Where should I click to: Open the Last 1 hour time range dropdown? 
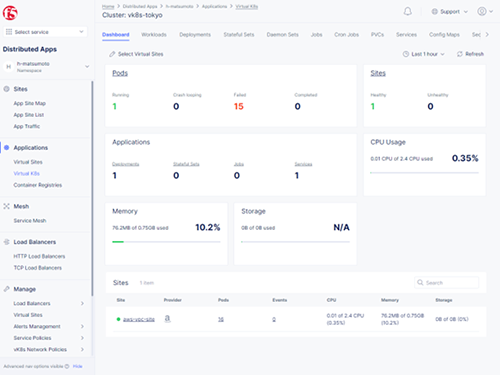click(424, 54)
